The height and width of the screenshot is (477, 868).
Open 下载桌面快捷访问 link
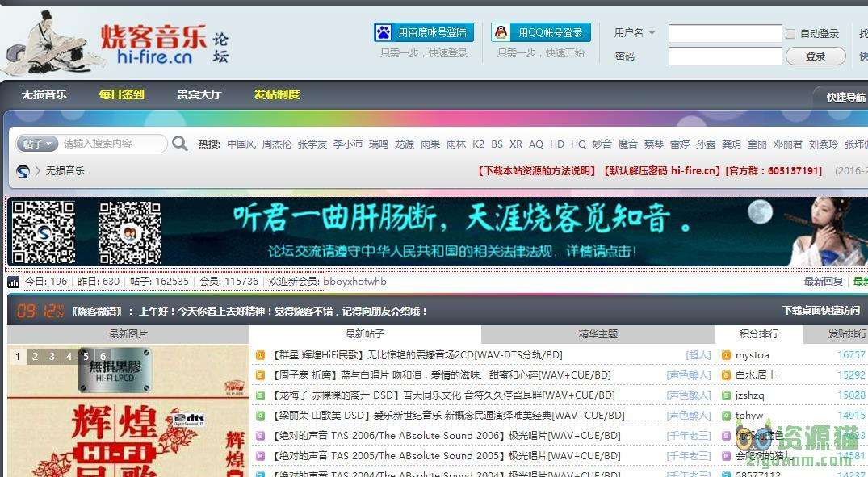coord(821,311)
